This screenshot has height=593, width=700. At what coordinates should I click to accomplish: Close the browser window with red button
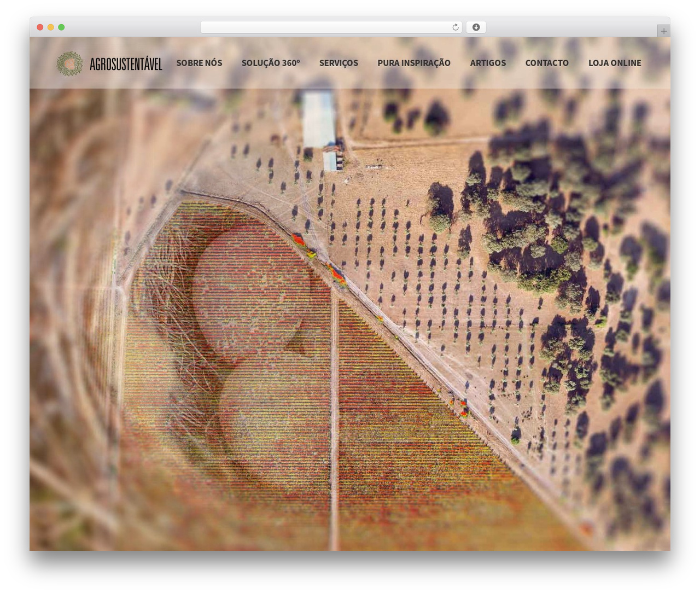[40, 27]
